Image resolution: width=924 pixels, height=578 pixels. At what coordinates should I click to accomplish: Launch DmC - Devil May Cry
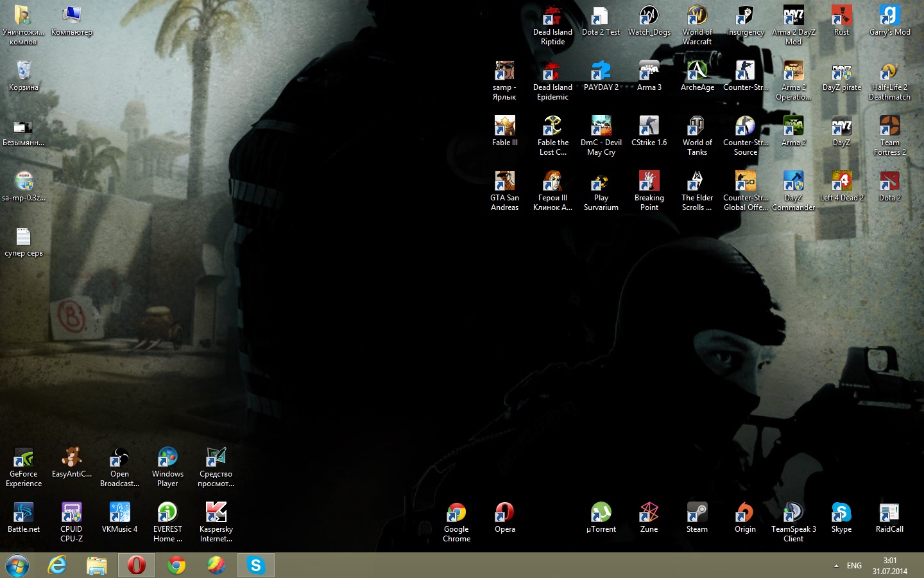(x=601, y=136)
